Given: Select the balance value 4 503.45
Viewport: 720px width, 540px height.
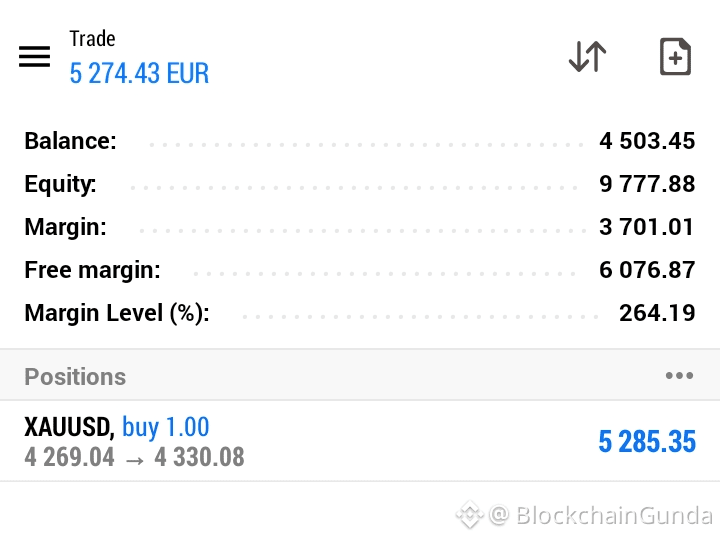Looking at the screenshot, I should (647, 141).
